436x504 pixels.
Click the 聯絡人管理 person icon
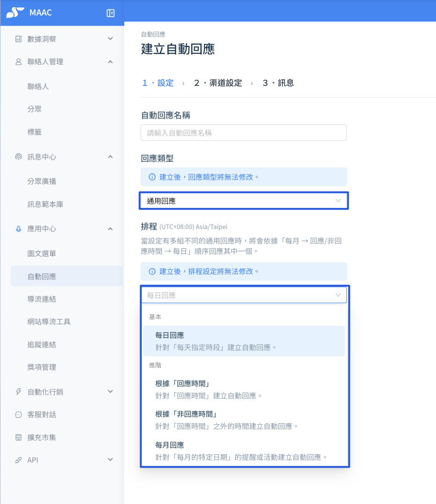pyautogui.click(x=19, y=62)
